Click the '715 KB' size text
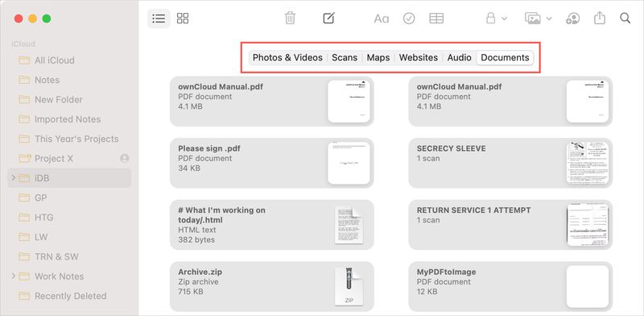Viewport: 644px width, 316px height. click(191, 292)
